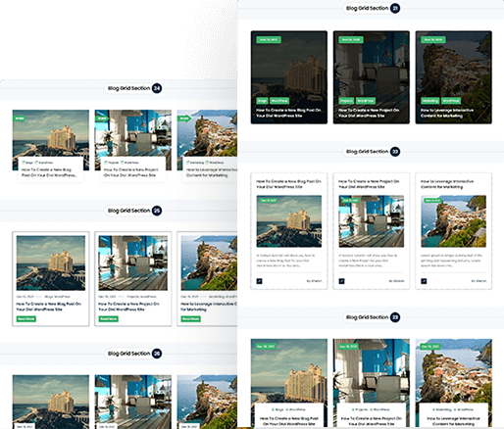The image size is (504, 429).
Task: Click date badge on Section 22 cliff thumbnail
Action: [x=432, y=200]
